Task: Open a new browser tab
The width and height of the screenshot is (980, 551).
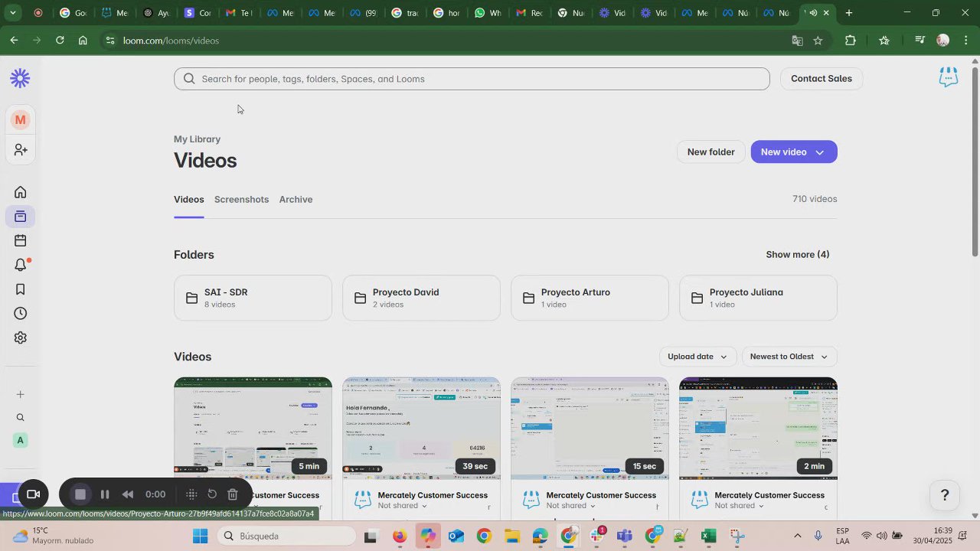Action: point(848,13)
